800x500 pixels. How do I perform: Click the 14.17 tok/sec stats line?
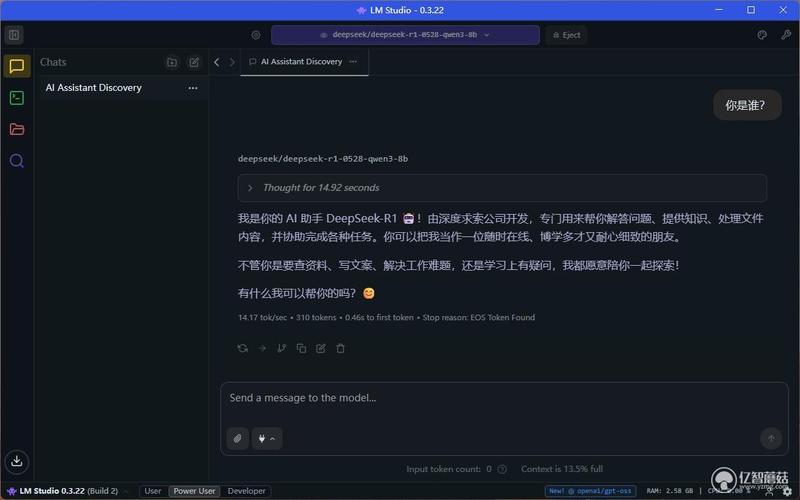click(386, 317)
